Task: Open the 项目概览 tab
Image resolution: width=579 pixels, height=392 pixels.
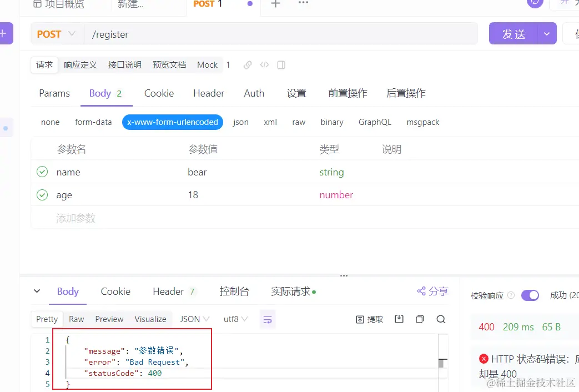Action: pos(59,4)
